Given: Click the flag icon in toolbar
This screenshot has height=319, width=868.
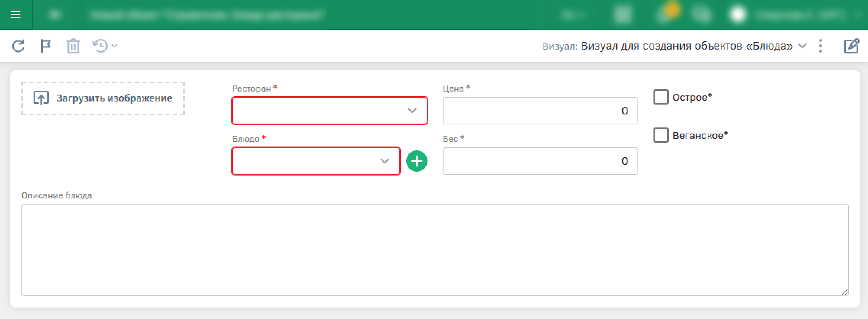Looking at the screenshot, I should pos(46,46).
